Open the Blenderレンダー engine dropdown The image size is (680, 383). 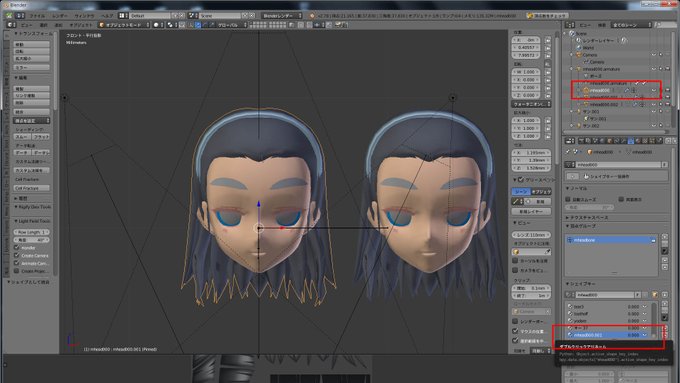pyautogui.click(x=281, y=16)
